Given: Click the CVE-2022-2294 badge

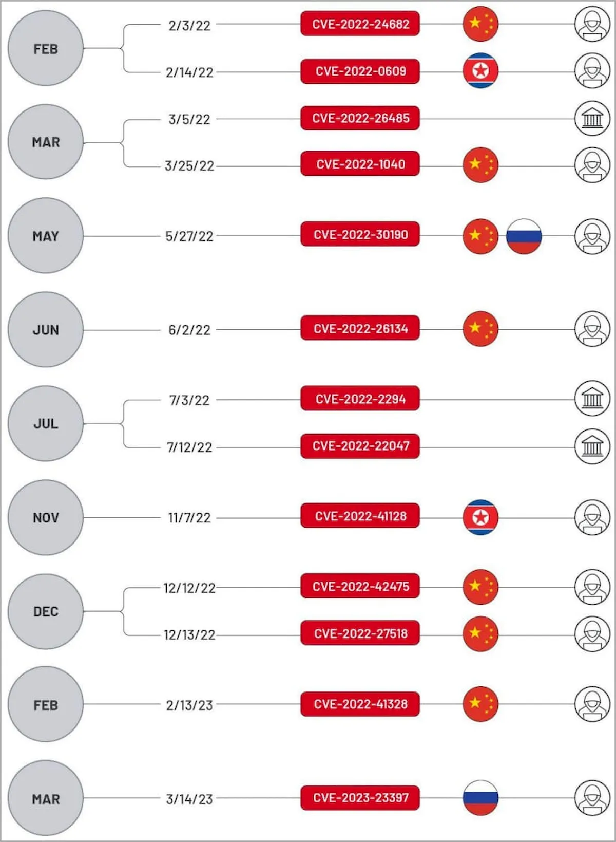Looking at the screenshot, I should (x=360, y=399).
